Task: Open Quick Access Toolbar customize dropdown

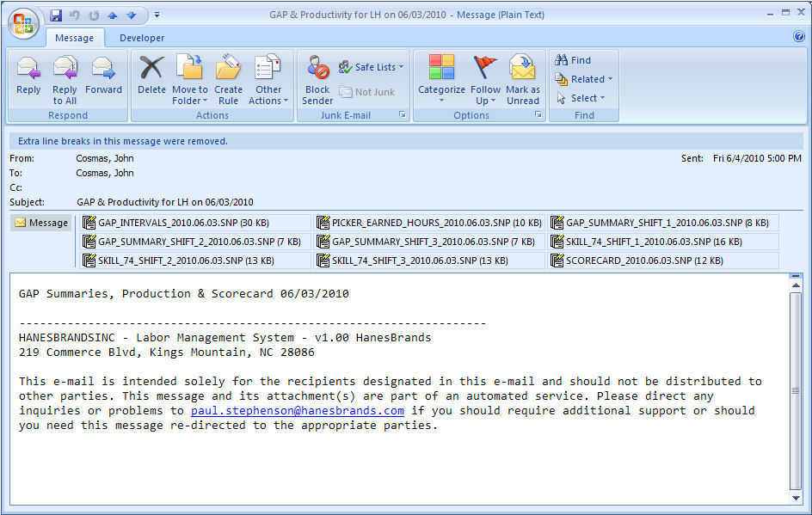Action: [157, 15]
